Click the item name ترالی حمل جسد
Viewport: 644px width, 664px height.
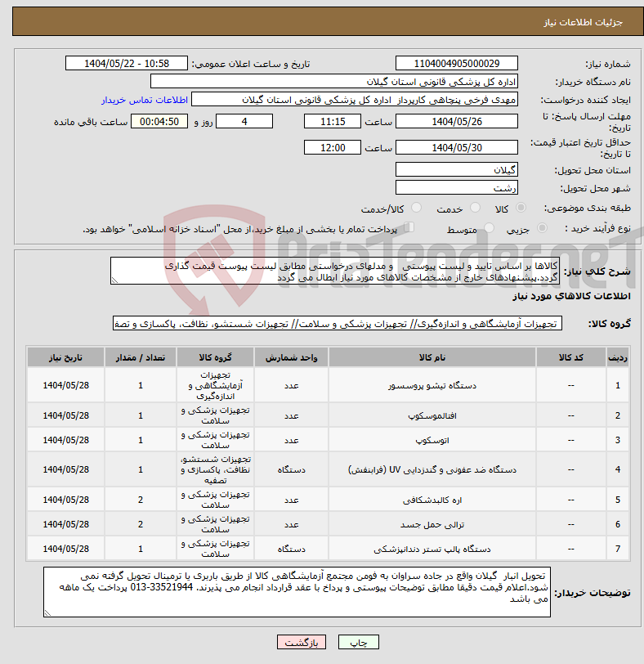pyautogui.click(x=432, y=524)
